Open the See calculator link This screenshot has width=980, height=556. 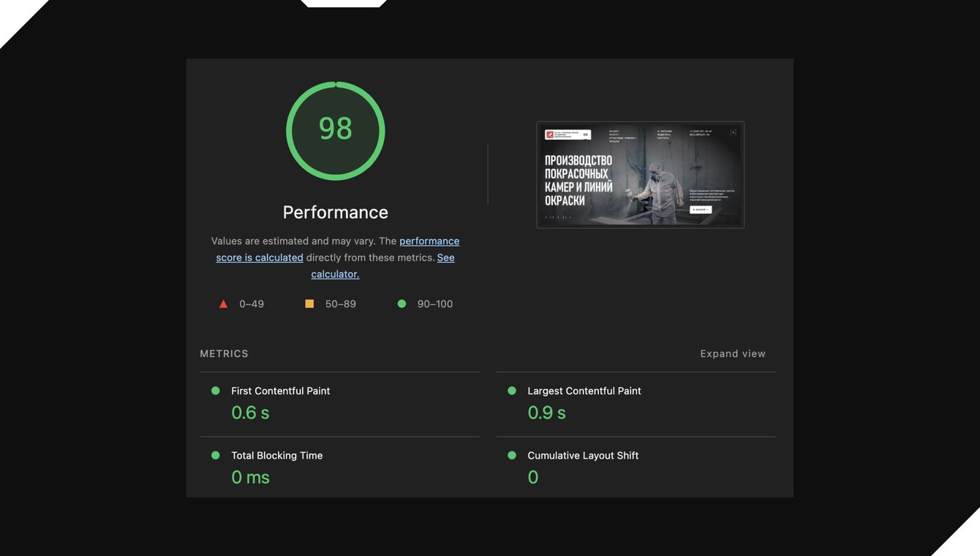tap(382, 266)
